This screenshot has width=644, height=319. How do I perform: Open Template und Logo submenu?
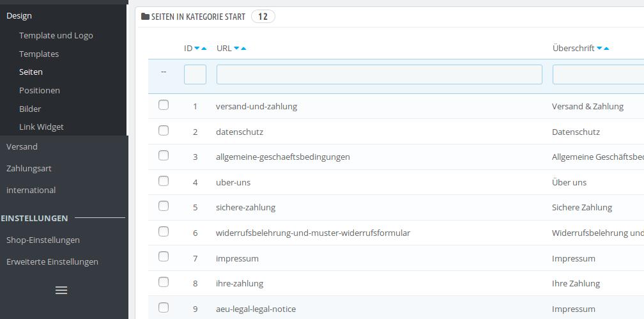click(56, 35)
